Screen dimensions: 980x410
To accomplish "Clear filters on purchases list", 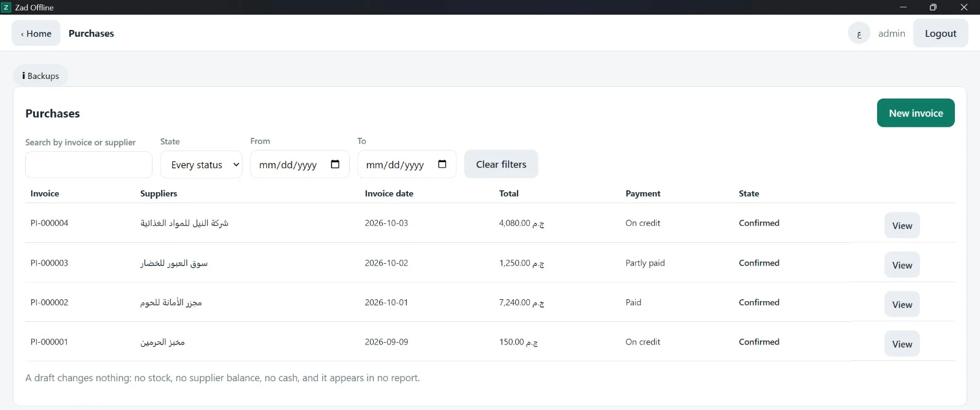I will click(501, 164).
